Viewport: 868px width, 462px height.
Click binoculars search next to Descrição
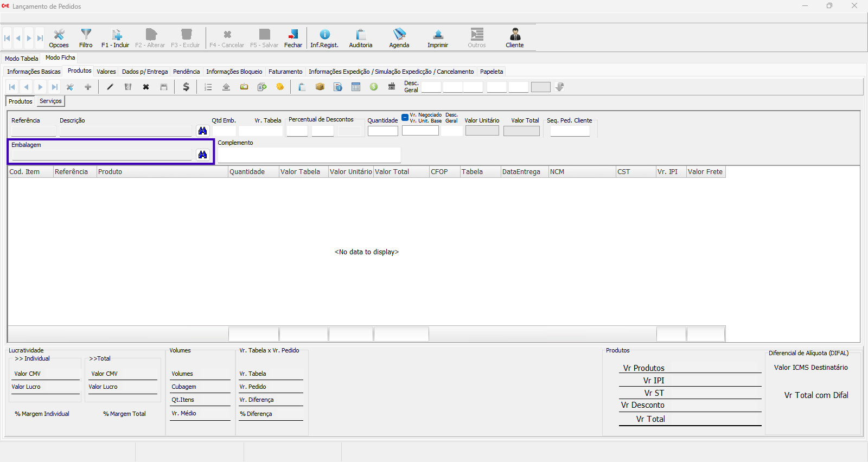tap(203, 131)
